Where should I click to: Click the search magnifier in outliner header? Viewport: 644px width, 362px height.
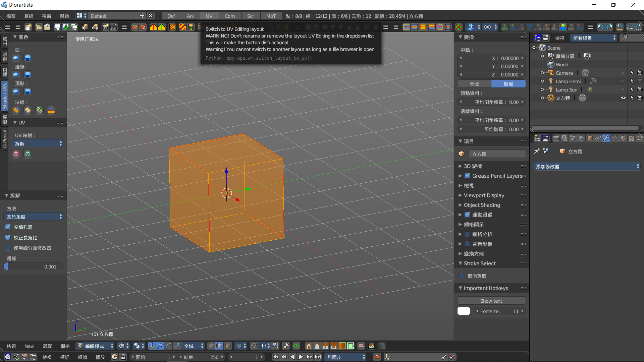pos(624,38)
